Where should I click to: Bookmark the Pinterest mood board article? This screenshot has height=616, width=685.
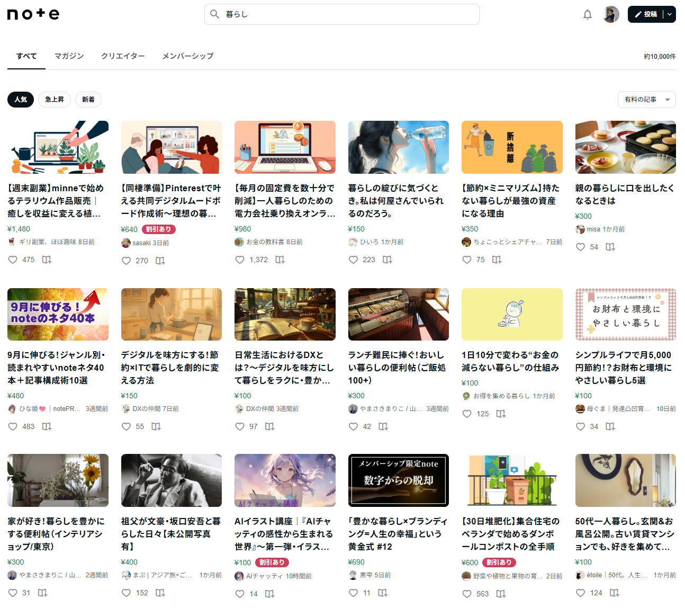[x=160, y=261]
